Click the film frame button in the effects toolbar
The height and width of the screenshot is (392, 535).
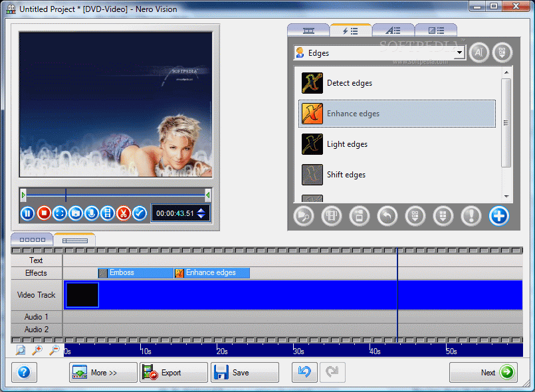click(x=332, y=216)
